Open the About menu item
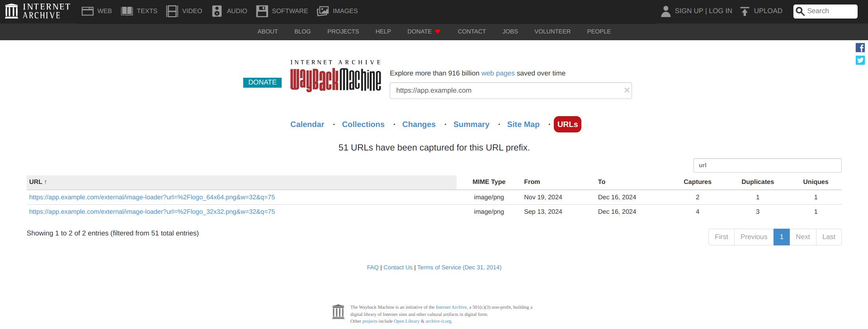 click(268, 32)
